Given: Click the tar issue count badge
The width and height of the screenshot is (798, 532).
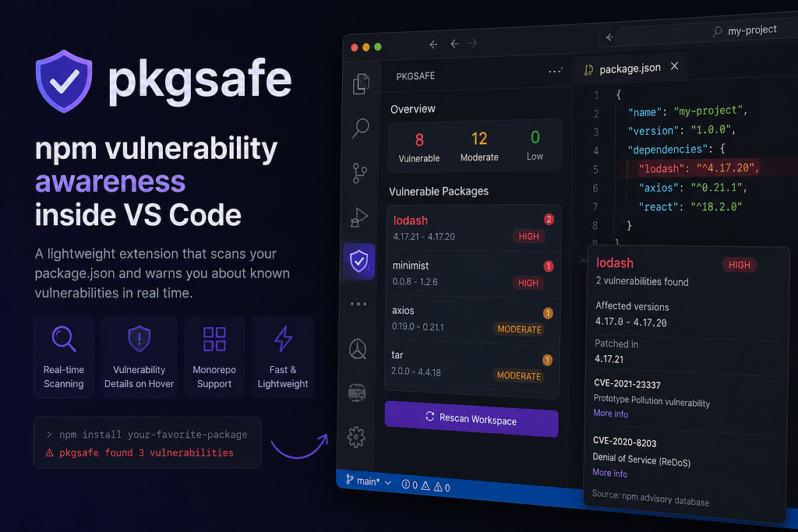Looking at the screenshot, I should click(x=547, y=360).
